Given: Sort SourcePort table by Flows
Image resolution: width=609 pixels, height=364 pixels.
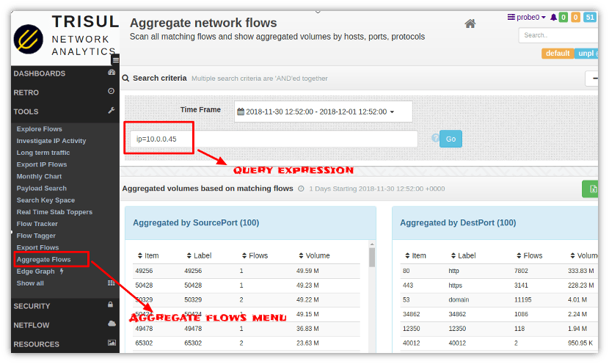Looking at the screenshot, I should (x=255, y=255).
